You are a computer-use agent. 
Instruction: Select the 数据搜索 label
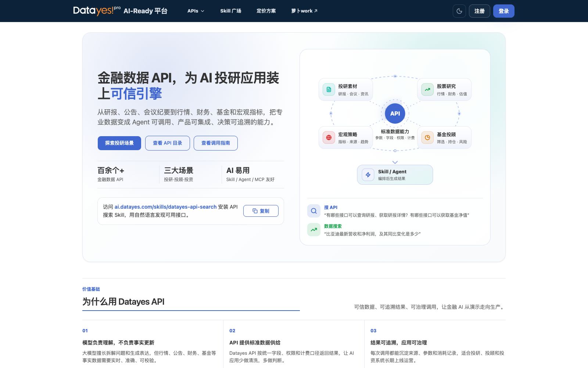333,226
